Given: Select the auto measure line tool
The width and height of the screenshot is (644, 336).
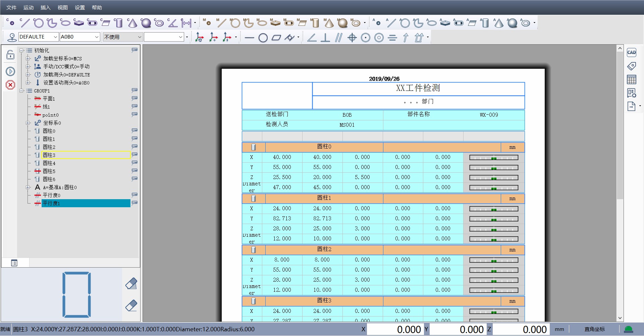Looking at the screenshot, I should click(391, 23).
